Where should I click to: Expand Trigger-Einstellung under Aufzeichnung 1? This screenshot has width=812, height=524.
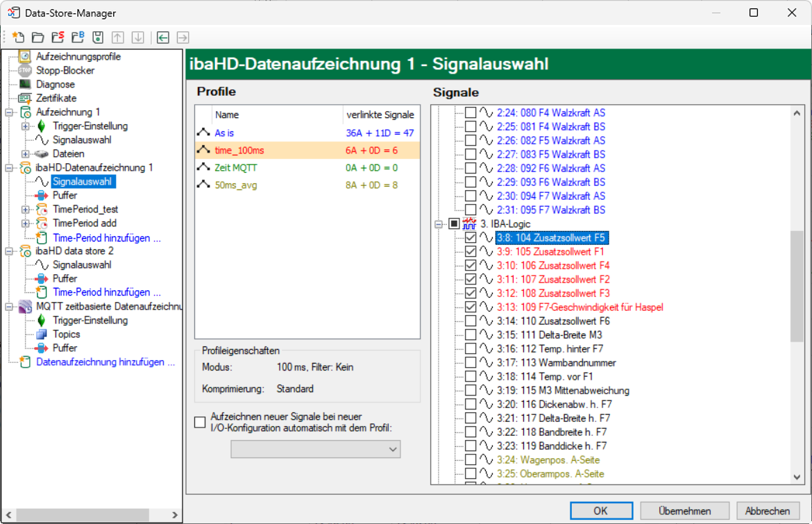(x=25, y=126)
